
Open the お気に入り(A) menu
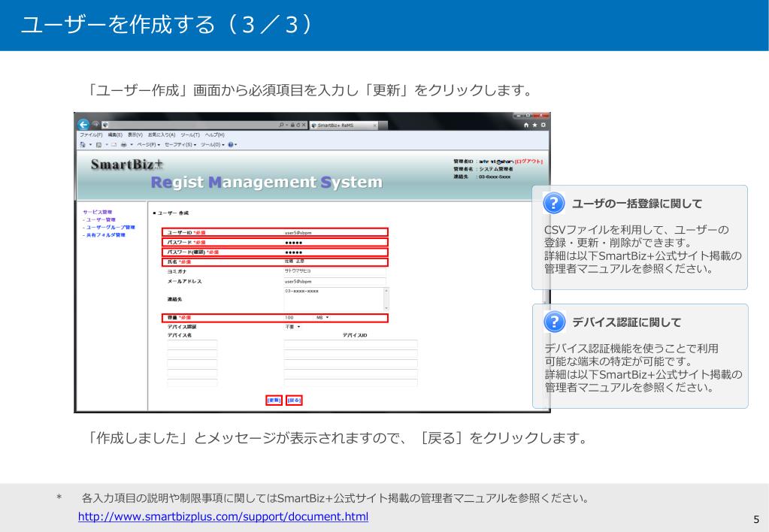[x=162, y=135]
